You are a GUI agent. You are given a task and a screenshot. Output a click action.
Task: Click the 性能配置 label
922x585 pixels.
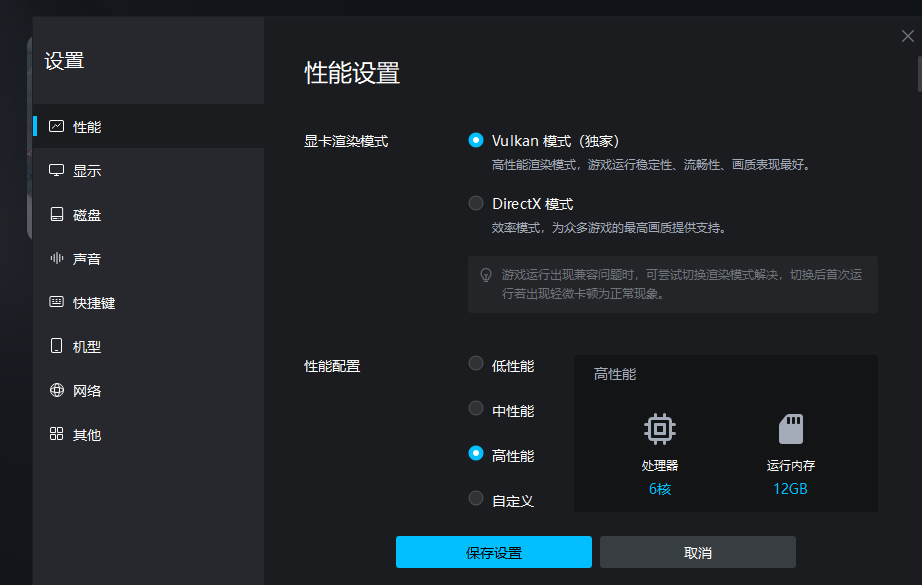pyautogui.click(x=332, y=366)
